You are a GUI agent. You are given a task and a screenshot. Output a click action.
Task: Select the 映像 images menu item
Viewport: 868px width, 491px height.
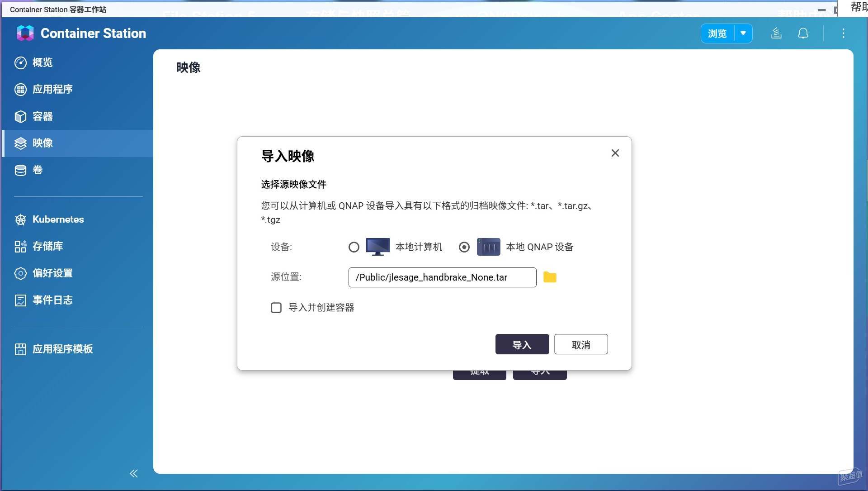(x=77, y=143)
